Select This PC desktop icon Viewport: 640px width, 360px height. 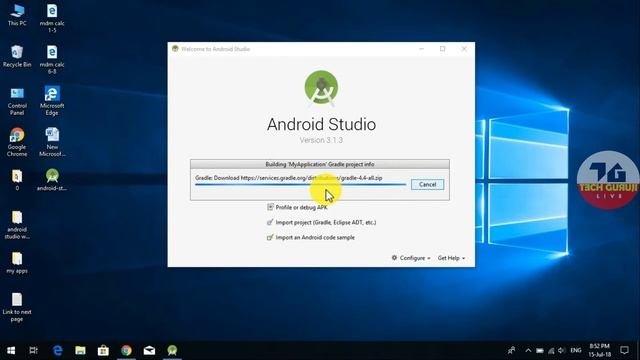[17, 15]
